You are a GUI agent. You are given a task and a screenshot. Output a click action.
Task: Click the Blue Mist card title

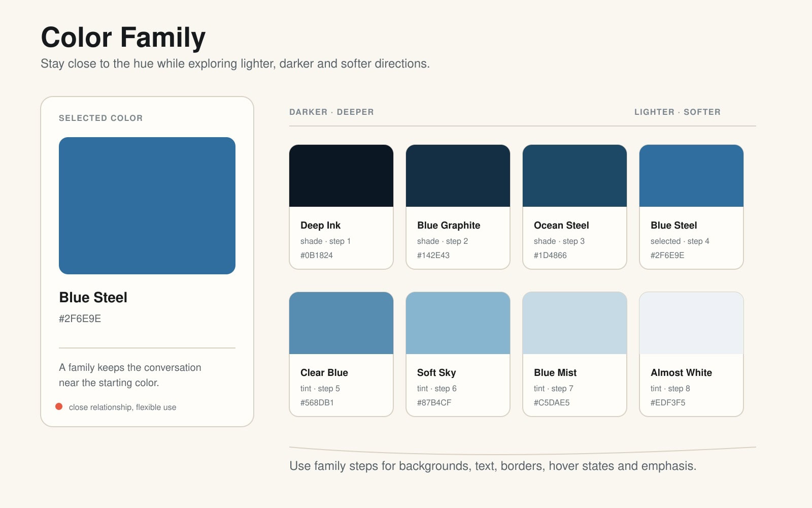click(x=555, y=372)
